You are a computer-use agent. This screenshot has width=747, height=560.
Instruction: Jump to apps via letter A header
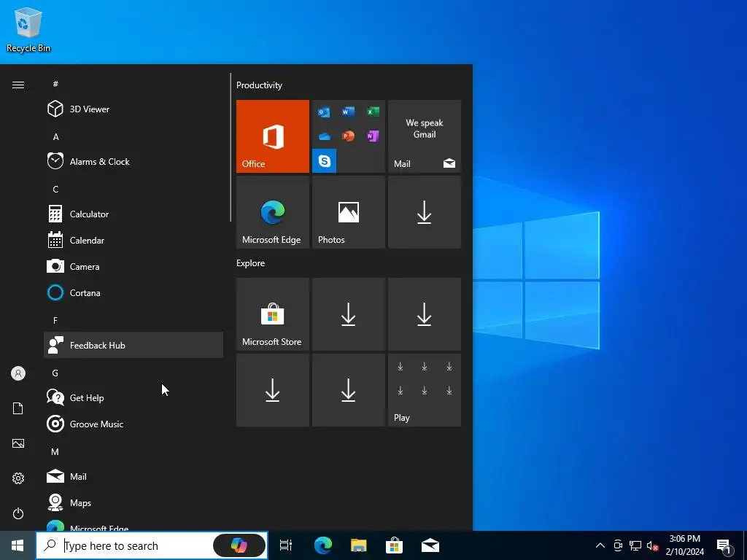point(55,136)
